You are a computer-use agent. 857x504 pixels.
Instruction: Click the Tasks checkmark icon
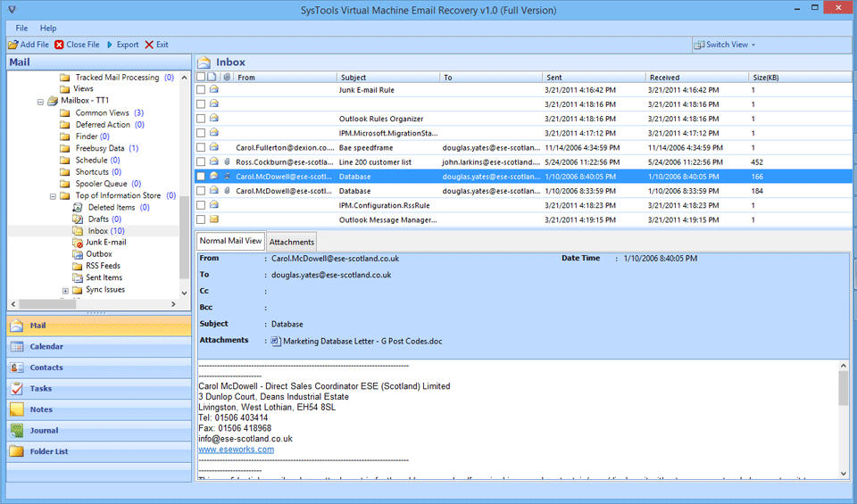[x=17, y=389]
